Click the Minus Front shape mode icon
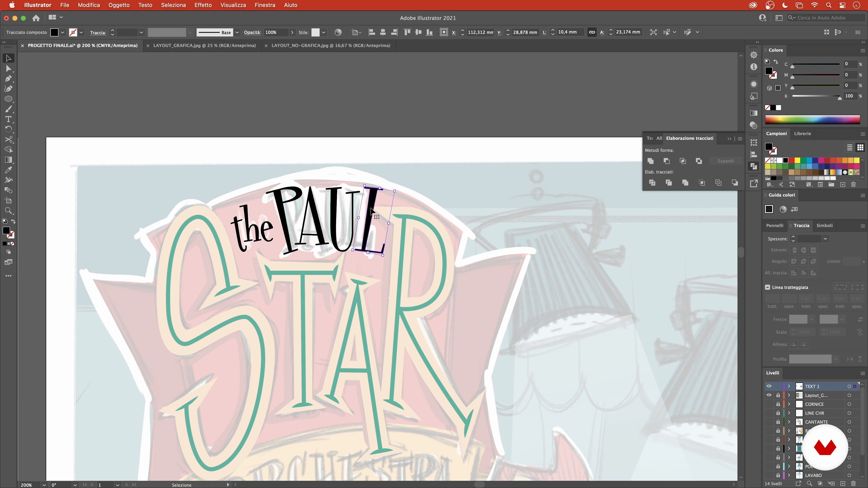The width and height of the screenshot is (868, 488). point(667,161)
